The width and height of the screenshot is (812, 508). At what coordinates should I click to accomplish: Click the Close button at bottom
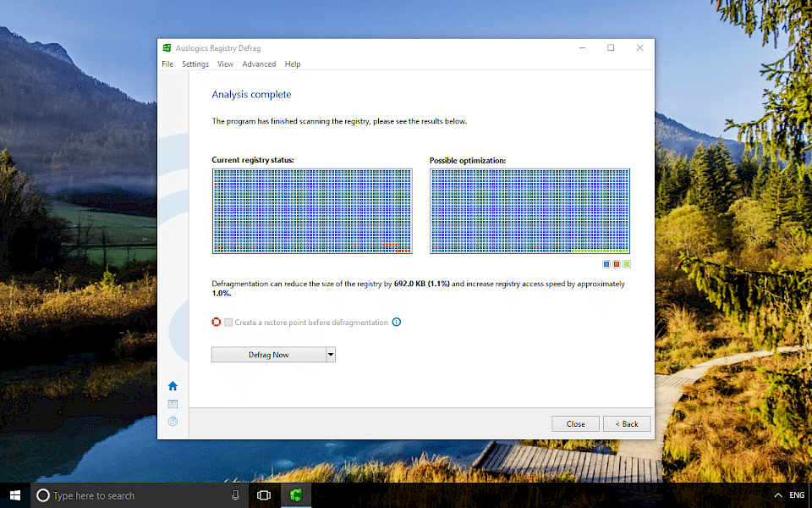[575, 423]
